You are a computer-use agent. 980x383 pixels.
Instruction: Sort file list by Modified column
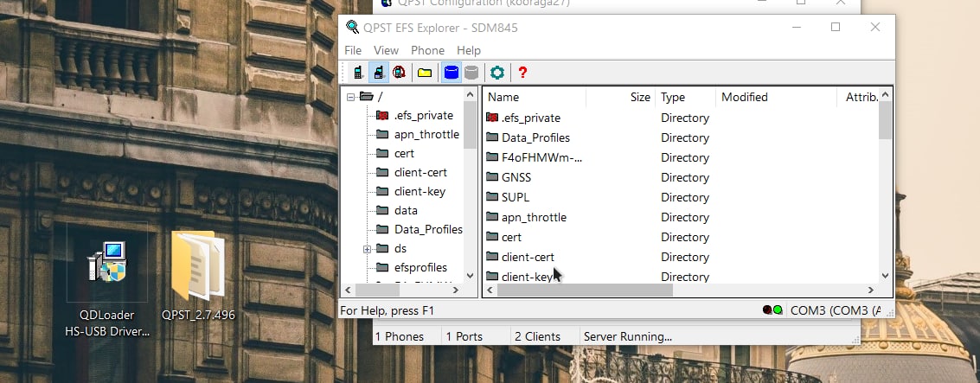[776, 97]
